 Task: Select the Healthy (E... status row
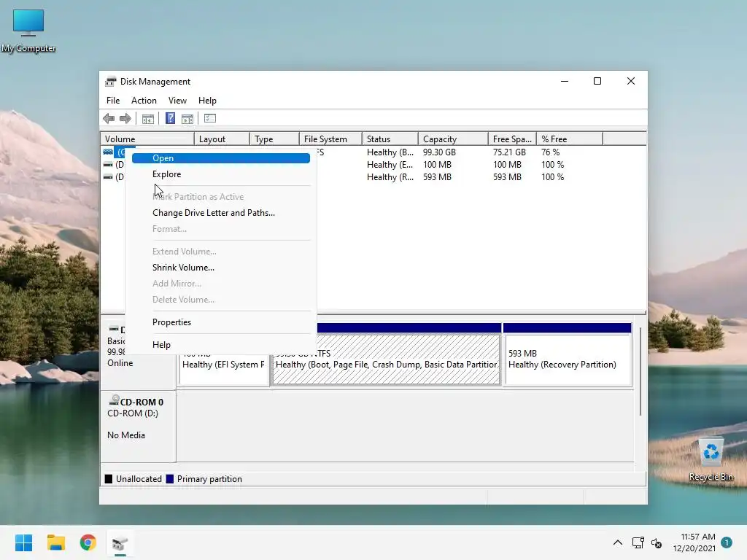pos(390,165)
